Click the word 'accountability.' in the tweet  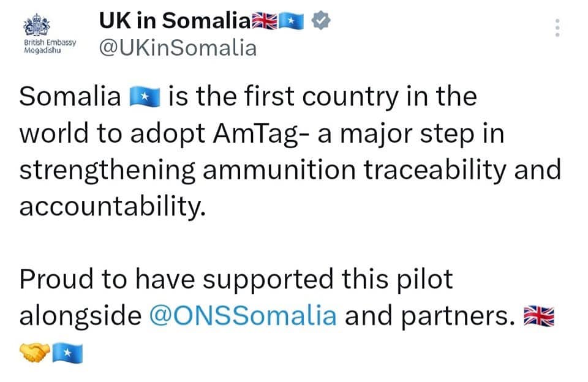(x=113, y=206)
